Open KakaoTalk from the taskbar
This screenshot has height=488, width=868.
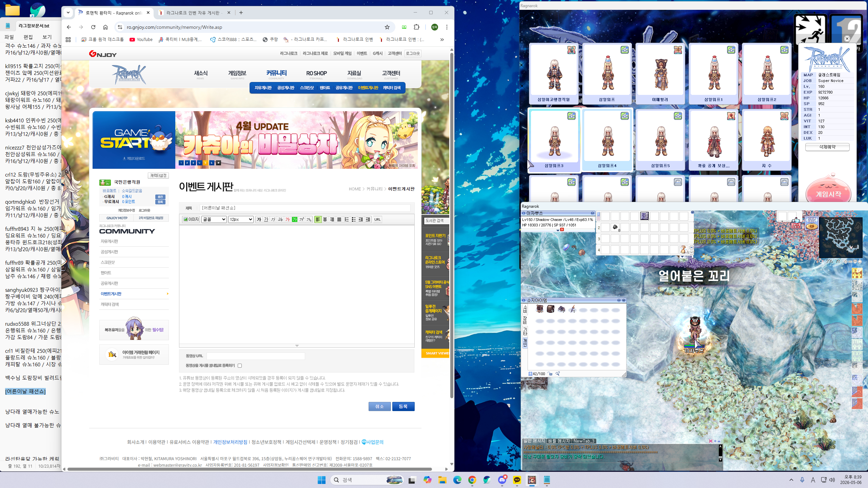tap(517, 480)
